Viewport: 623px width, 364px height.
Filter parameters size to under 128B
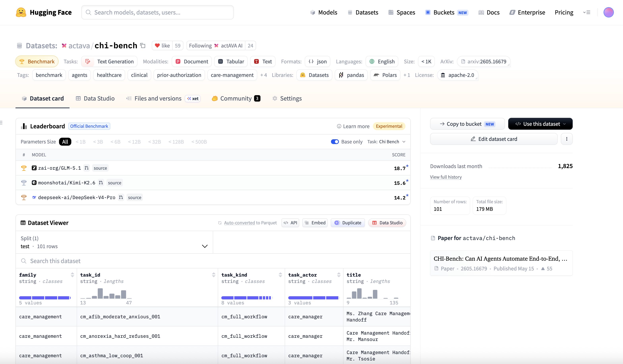pos(176,142)
